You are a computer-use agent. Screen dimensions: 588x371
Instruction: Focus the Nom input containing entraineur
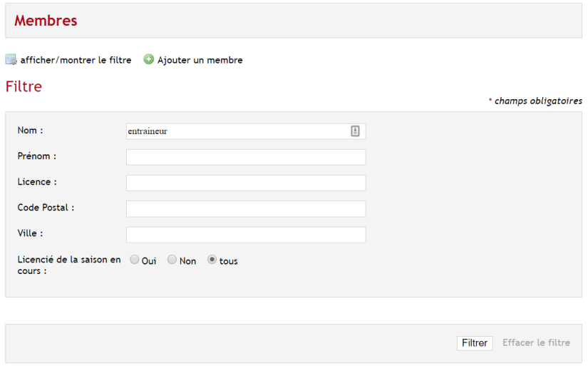pos(246,131)
